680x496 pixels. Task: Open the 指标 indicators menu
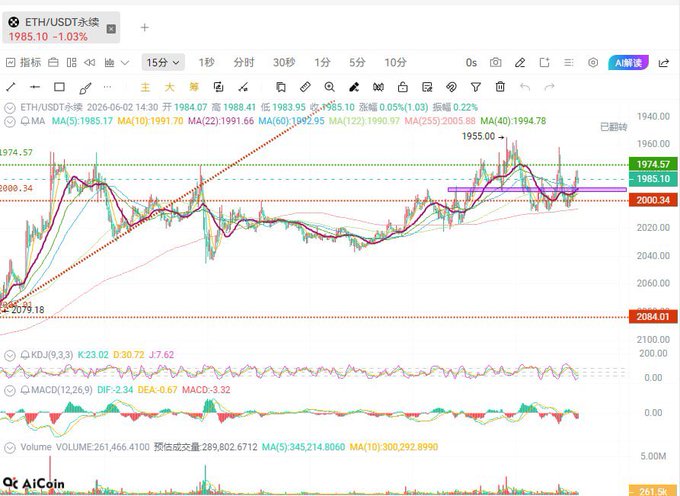click(x=24, y=62)
